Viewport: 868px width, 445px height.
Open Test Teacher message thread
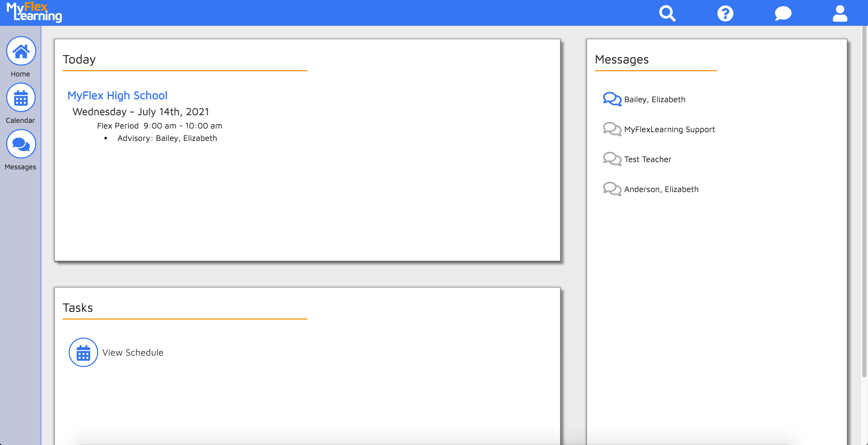647,160
